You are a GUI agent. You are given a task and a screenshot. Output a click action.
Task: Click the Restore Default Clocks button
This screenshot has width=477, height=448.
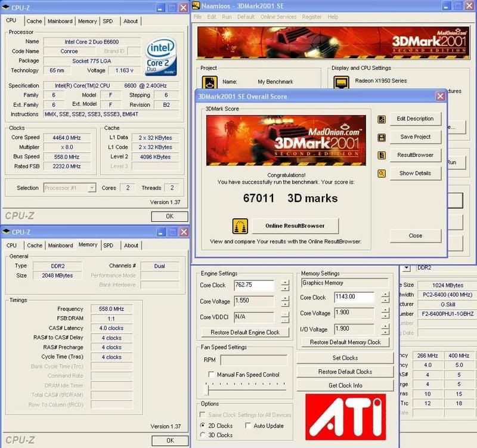345,372
